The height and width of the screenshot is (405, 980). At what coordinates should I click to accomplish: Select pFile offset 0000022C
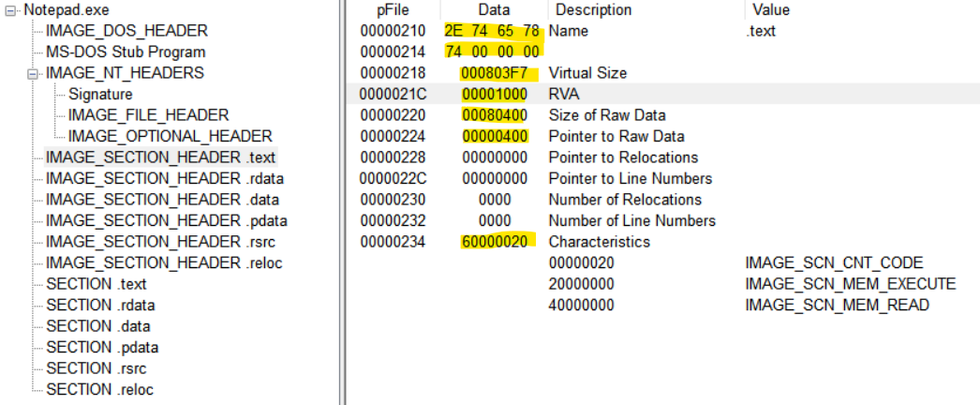393,179
